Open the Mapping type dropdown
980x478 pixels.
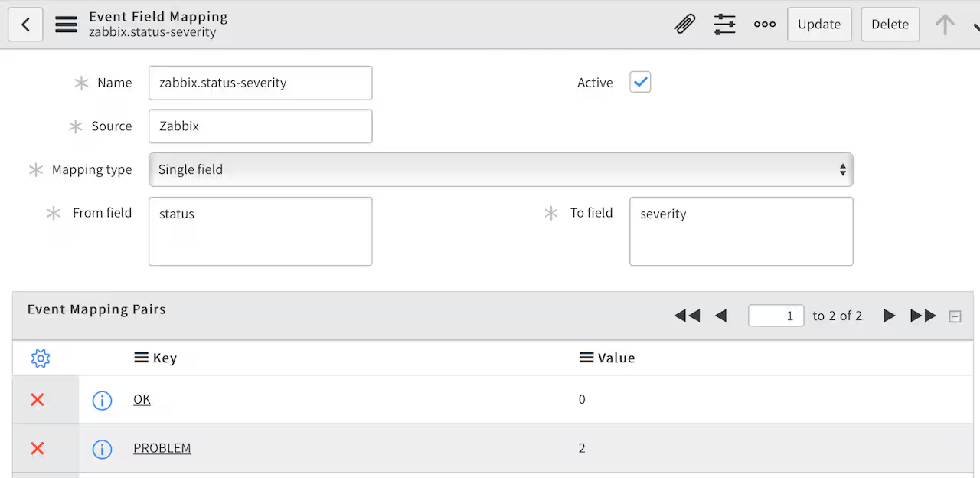click(501, 169)
